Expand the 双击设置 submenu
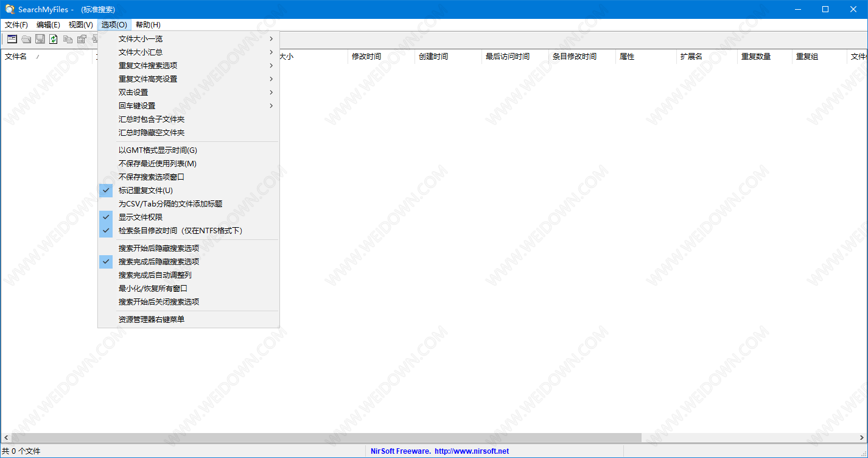Viewport: 868px width, 458px height. (x=189, y=92)
